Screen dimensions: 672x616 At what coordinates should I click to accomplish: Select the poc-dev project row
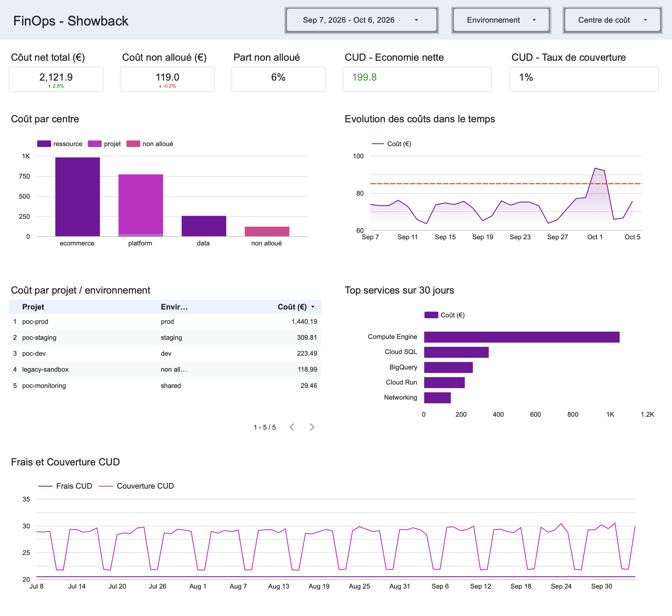(165, 354)
